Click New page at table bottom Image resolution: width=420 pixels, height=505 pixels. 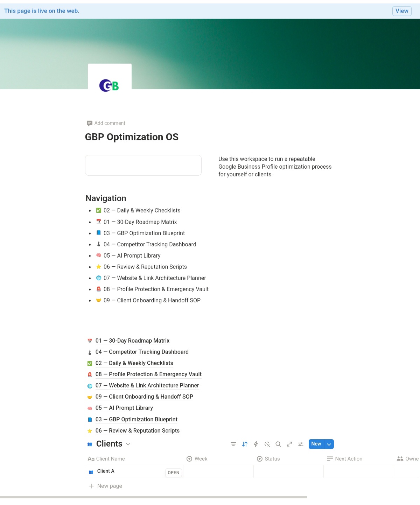[x=105, y=486]
